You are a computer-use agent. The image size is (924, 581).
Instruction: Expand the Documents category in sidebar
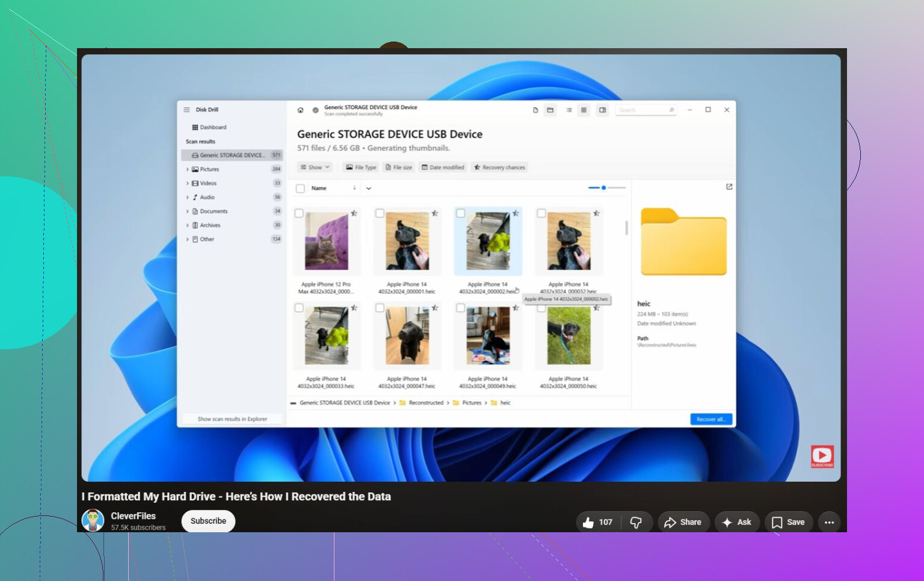point(187,211)
